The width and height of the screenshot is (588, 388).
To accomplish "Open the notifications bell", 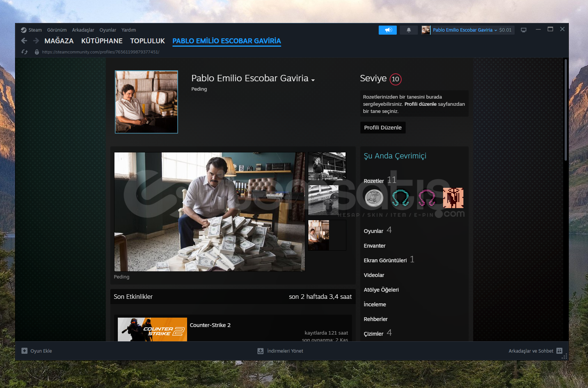I will (408, 30).
